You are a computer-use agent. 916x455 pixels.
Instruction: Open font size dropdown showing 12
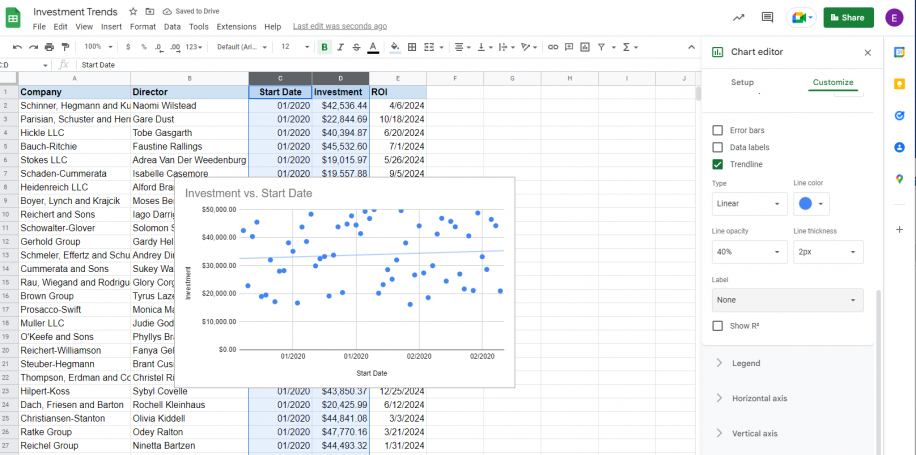point(294,47)
